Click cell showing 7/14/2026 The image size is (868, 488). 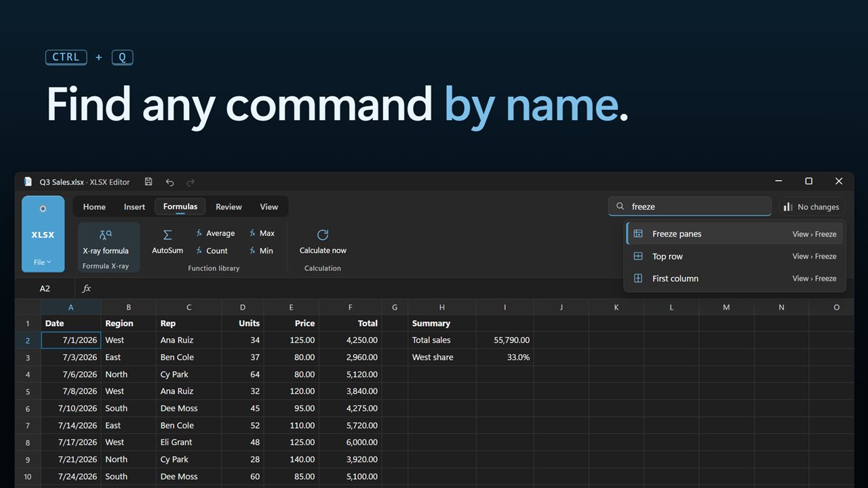click(71, 426)
